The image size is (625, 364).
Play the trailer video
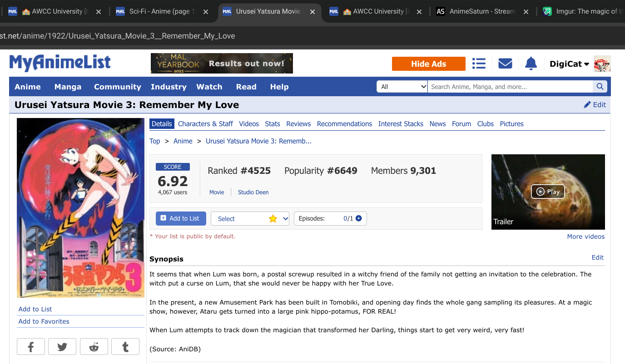pos(548,192)
